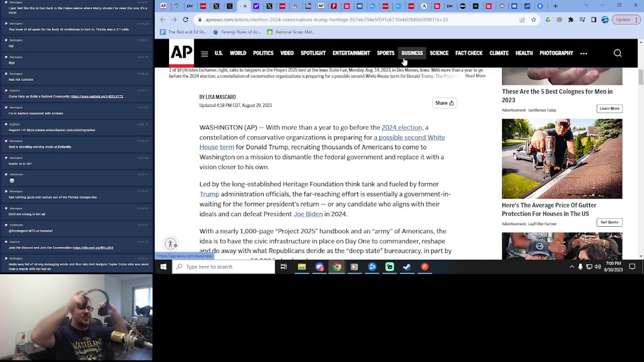Open the World section
This screenshot has height=362, width=644.
coord(238,53)
